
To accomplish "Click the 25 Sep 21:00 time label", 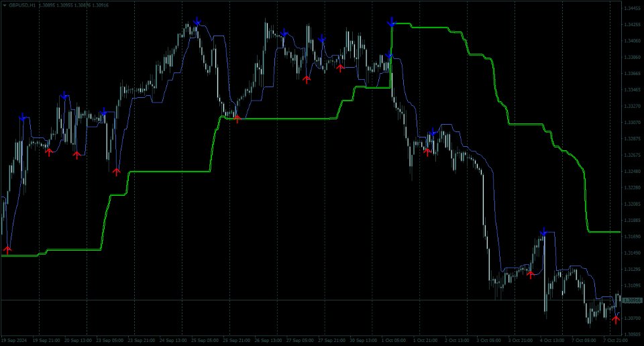I will pos(237,340).
